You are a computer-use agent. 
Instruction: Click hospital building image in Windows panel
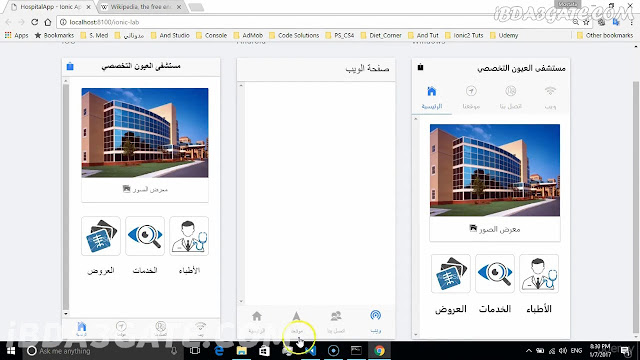coord(495,170)
